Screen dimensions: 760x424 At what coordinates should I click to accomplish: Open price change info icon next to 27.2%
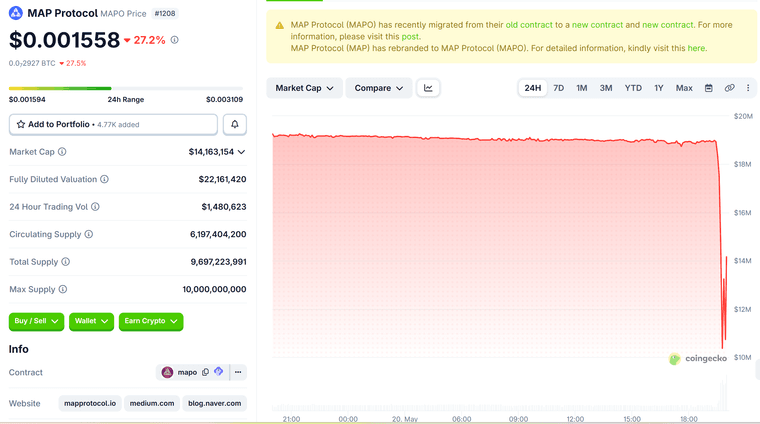(x=174, y=40)
